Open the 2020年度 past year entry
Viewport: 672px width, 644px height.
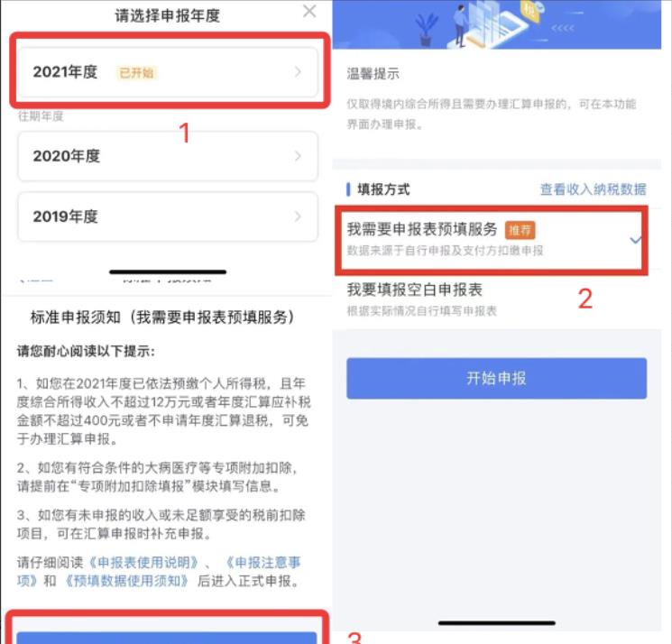pyautogui.click(x=168, y=156)
